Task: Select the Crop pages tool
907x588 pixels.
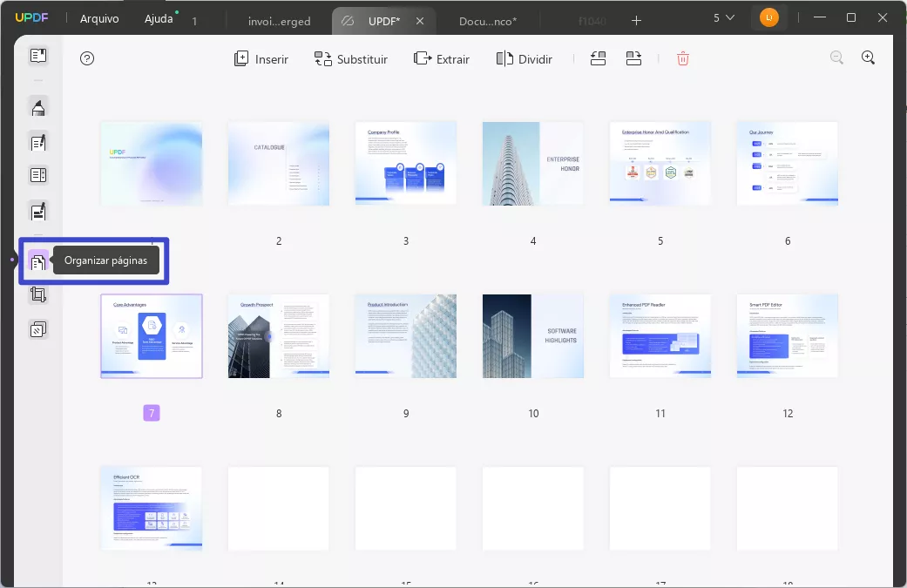Action: pyautogui.click(x=37, y=294)
